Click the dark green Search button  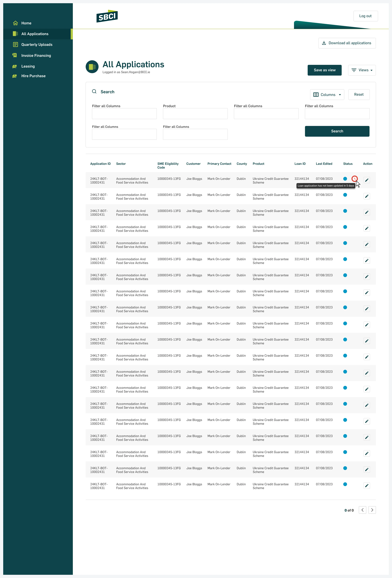pos(337,131)
